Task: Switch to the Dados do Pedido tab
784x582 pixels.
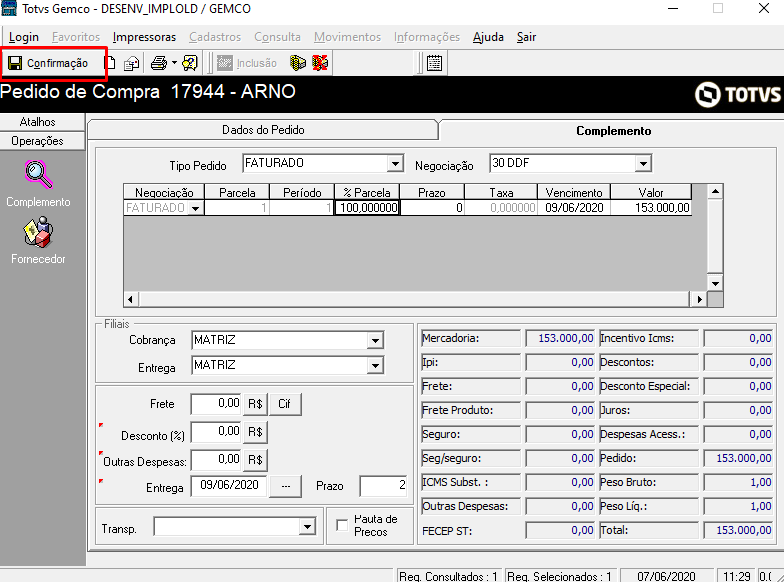Action: point(263,130)
